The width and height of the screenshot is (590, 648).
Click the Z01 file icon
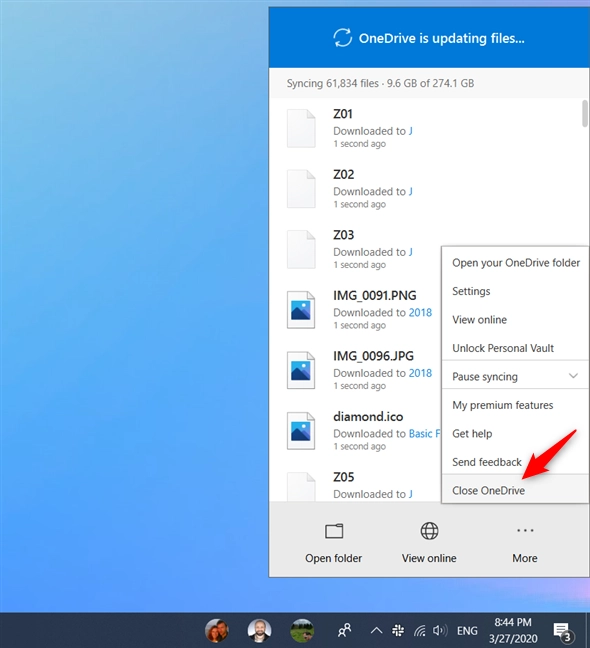pos(301,128)
